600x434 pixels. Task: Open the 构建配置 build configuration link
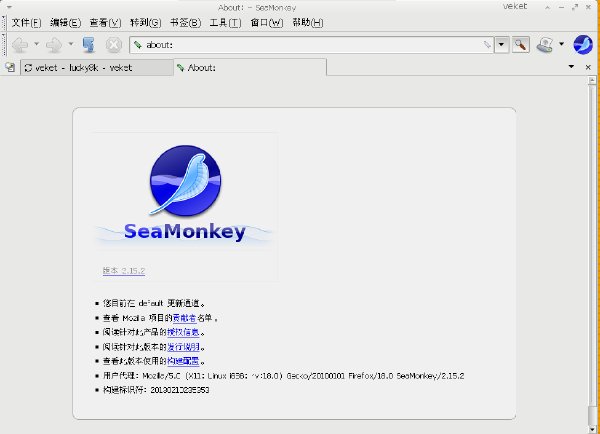[183, 361]
